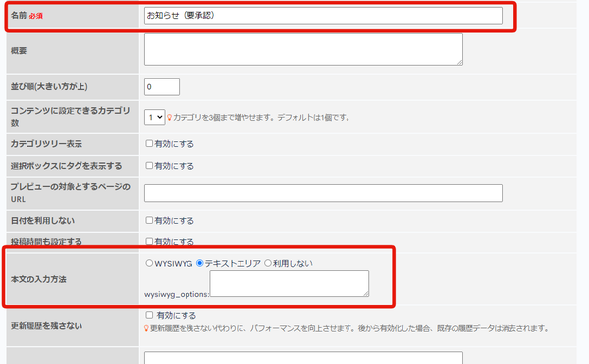
Task: Click the preview page URL field
Action: [x=323, y=193]
